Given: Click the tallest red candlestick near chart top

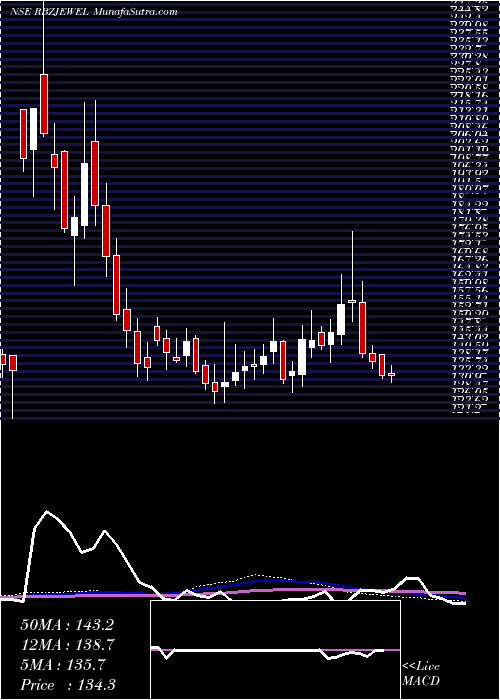Looking at the screenshot, I should [44, 104].
